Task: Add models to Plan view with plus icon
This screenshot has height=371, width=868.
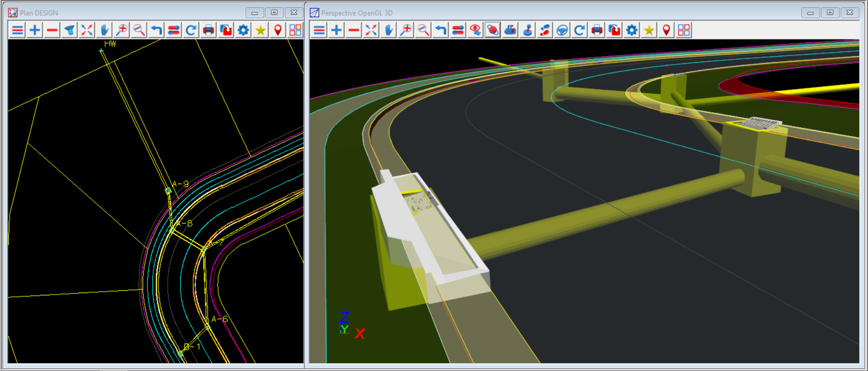Action: coord(35,31)
